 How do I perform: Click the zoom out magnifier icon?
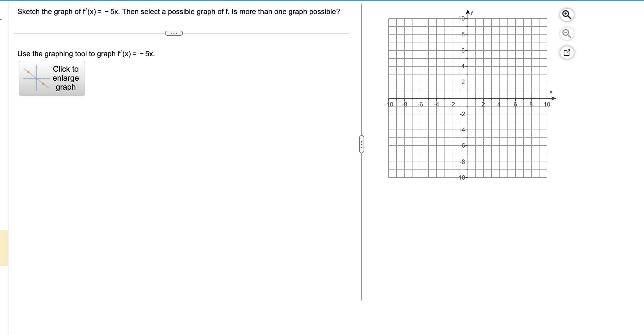(x=567, y=34)
